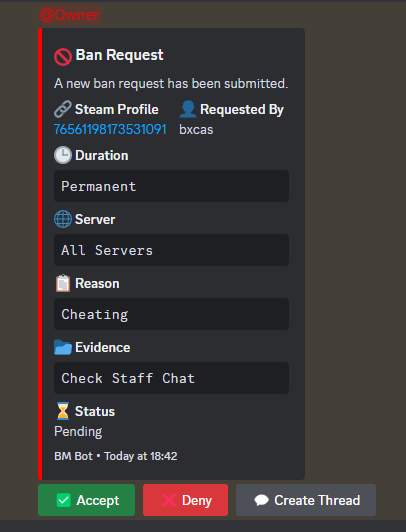The image size is (406, 532).
Task: Click the Ban Request title
Action: [119, 55]
